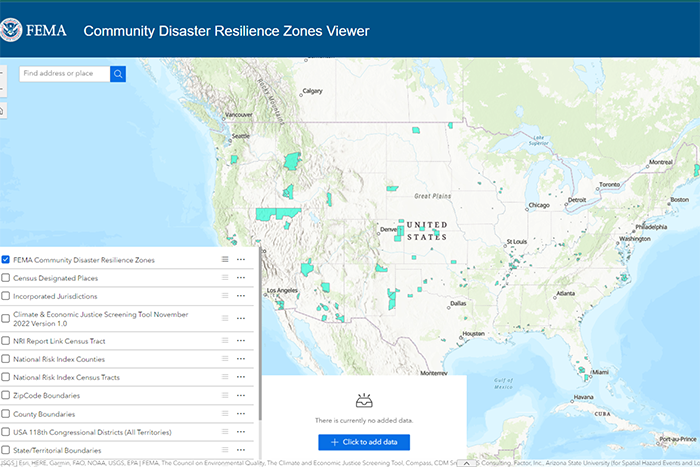Turn on National Risk Index Census Tracts
The height and width of the screenshot is (467, 700).
[x=6, y=377]
